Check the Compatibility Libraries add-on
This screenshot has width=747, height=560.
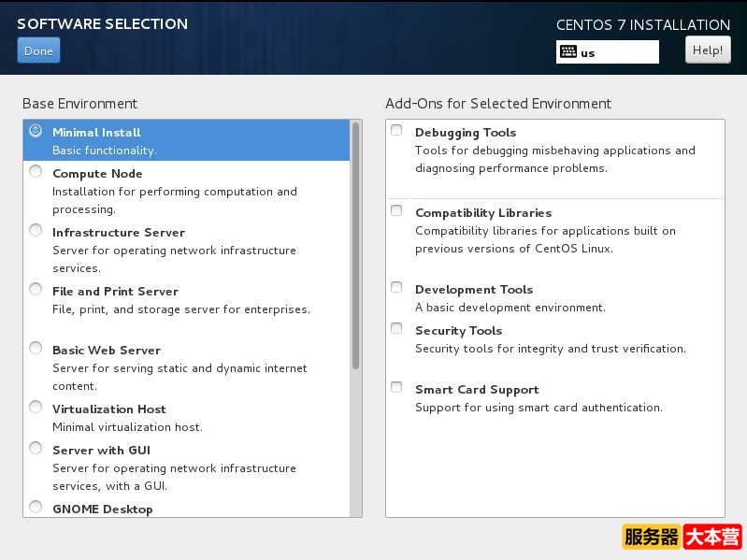[396, 210]
